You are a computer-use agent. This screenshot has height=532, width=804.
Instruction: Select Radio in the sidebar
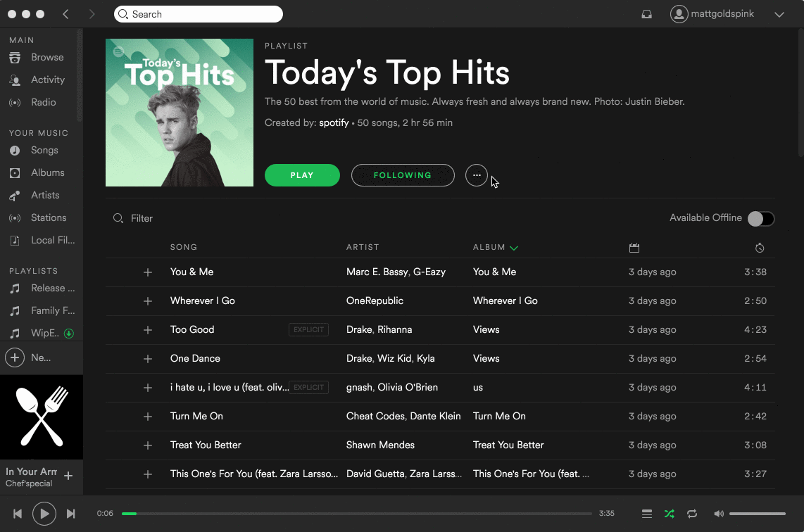(43, 103)
